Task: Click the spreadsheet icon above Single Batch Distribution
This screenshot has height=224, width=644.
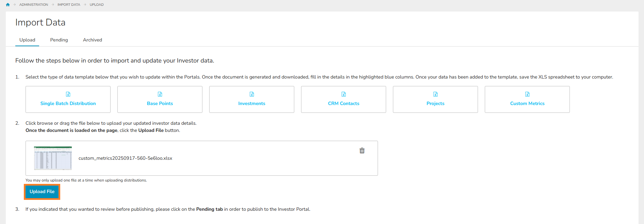Action: [x=68, y=94]
